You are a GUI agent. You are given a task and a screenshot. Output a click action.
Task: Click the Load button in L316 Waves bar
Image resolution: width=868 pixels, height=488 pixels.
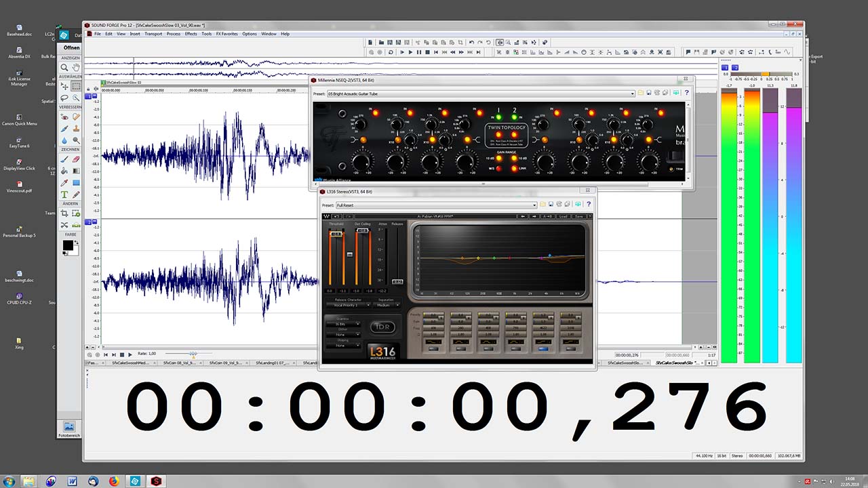[x=563, y=216]
